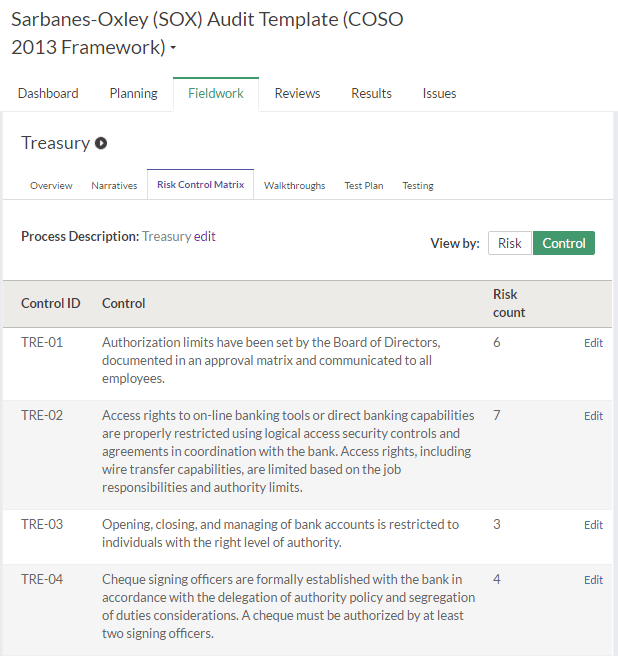Click the TRE-04 control ID
The width and height of the screenshot is (618, 656).
(42, 579)
